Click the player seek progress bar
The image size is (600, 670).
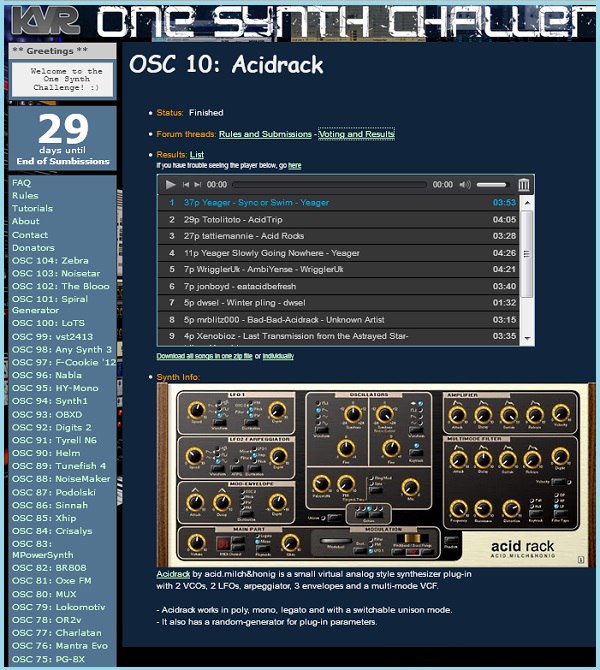pyautogui.click(x=330, y=185)
